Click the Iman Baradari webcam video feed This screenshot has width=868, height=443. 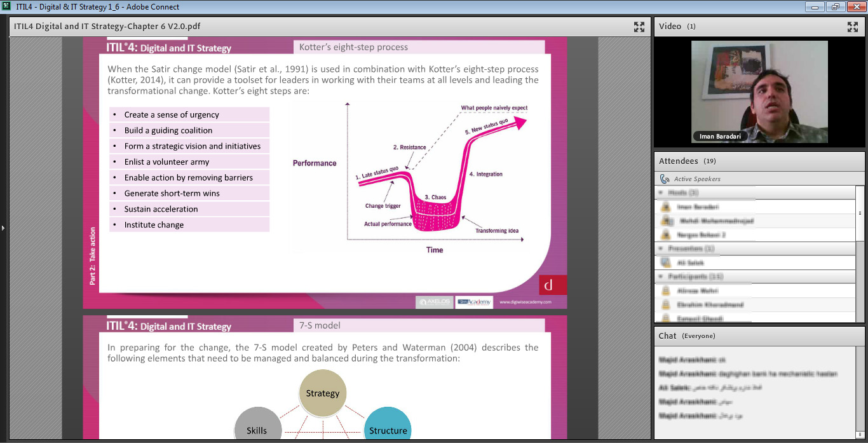[x=759, y=92]
